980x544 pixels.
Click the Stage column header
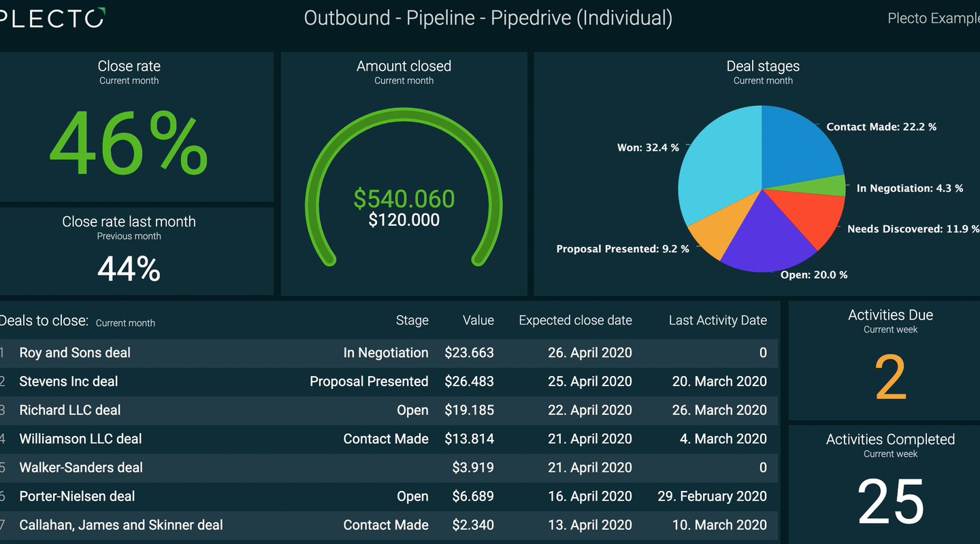412,320
